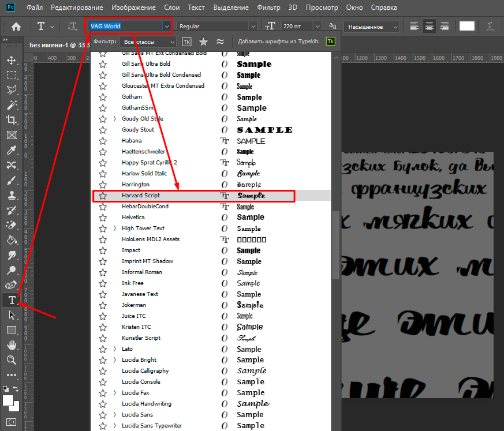Select the Hand tool

12,345
